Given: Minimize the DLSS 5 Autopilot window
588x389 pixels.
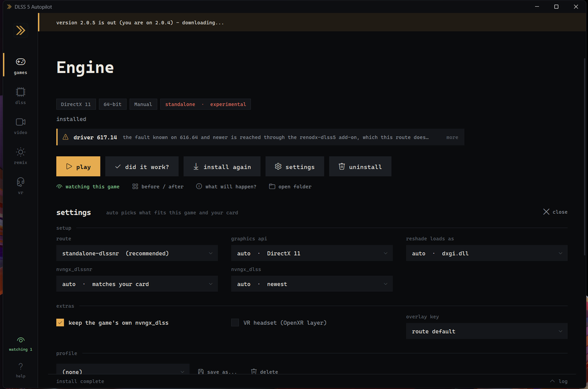Looking at the screenshot, I should point(537,7).
